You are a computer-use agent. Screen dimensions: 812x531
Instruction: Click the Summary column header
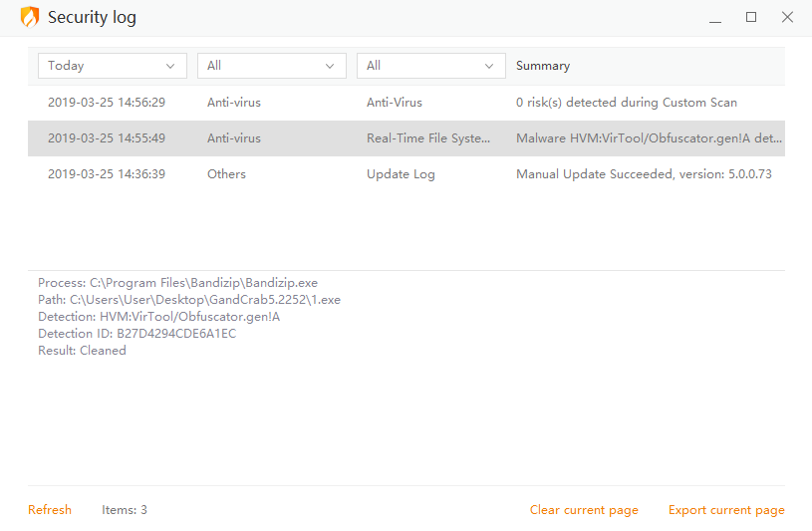coord(543,66)
